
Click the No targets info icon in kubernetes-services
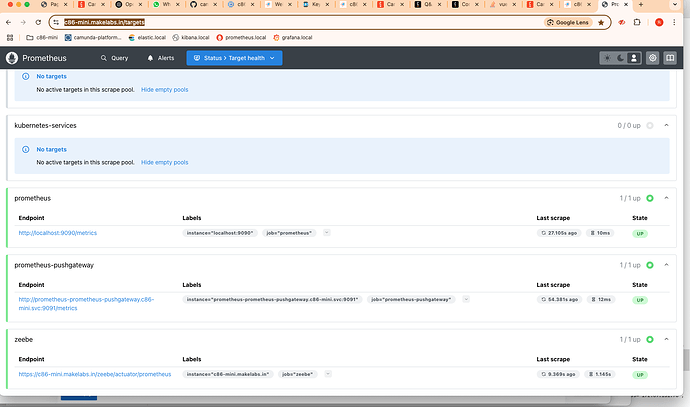point(26,150)
